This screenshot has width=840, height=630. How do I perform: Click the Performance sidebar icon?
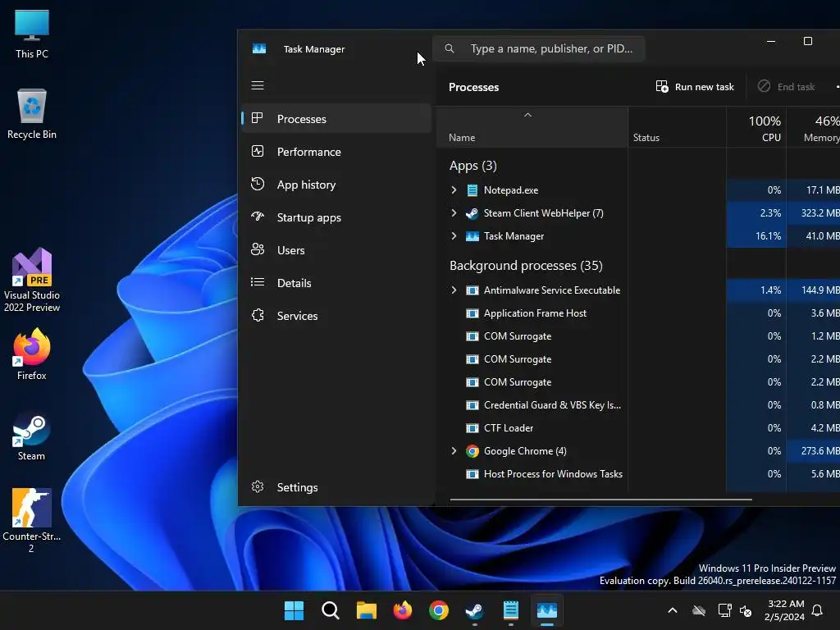tap(257, 152)
